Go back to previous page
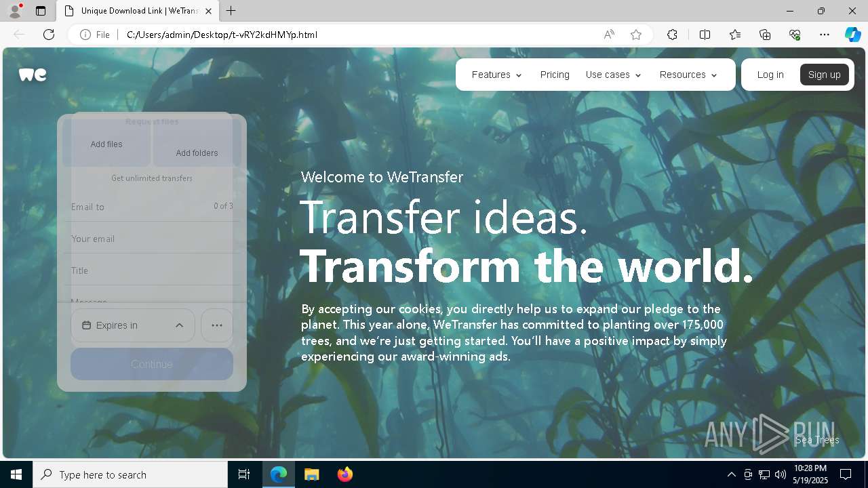This screenshot has width=868, height=488. click(19, 35)
